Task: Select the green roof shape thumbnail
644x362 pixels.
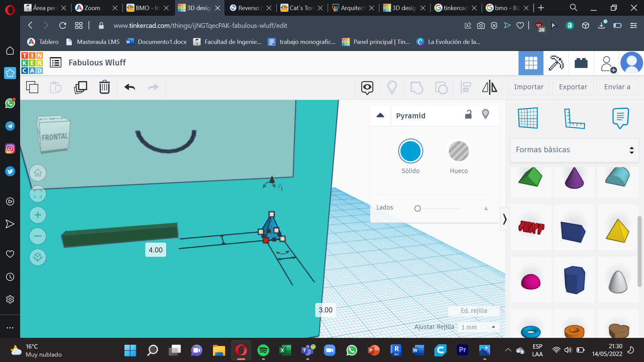Action: [530, 177]
